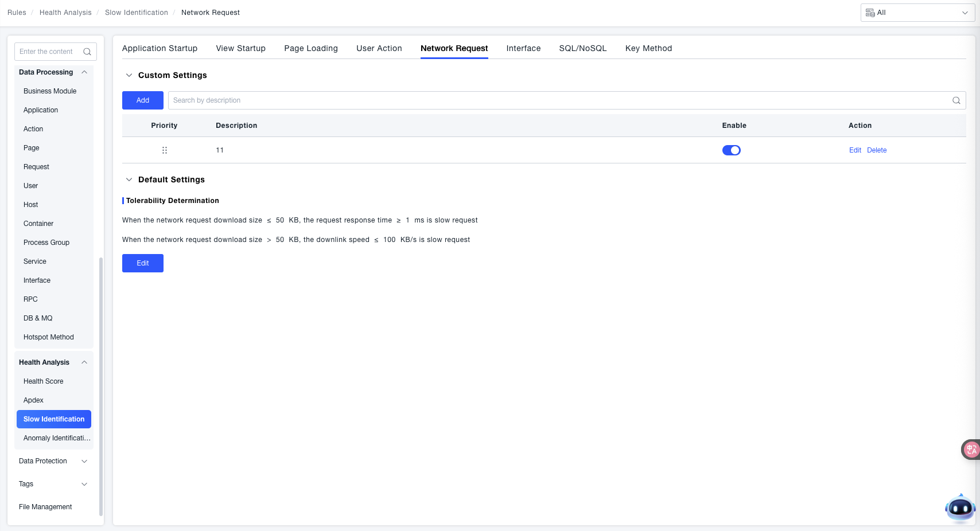Open the robot assistant chat icon

point(959,507)
